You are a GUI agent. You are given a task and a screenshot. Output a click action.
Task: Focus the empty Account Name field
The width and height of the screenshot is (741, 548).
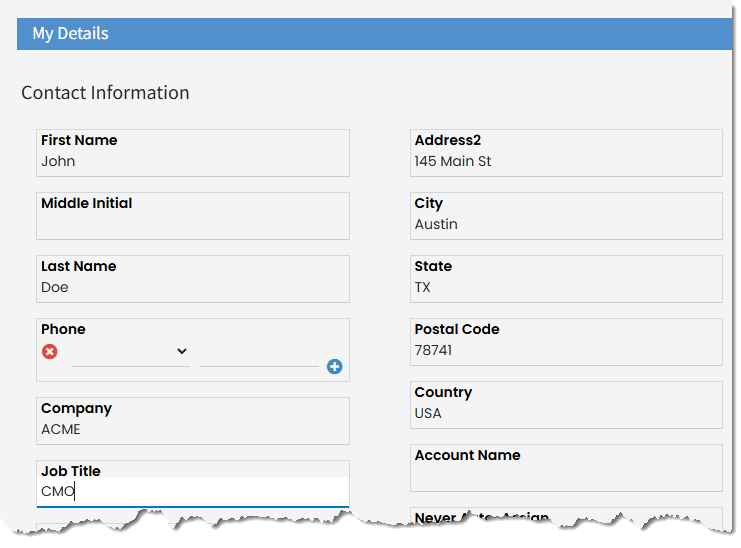tap(566, 468)
